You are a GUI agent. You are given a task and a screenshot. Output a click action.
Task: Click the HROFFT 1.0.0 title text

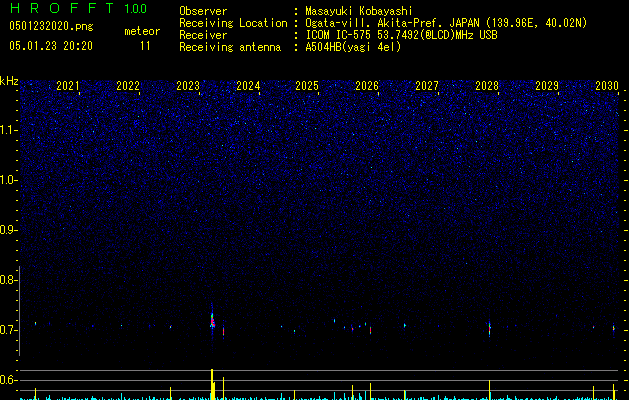pyautogui.click(x=78, y=8)
